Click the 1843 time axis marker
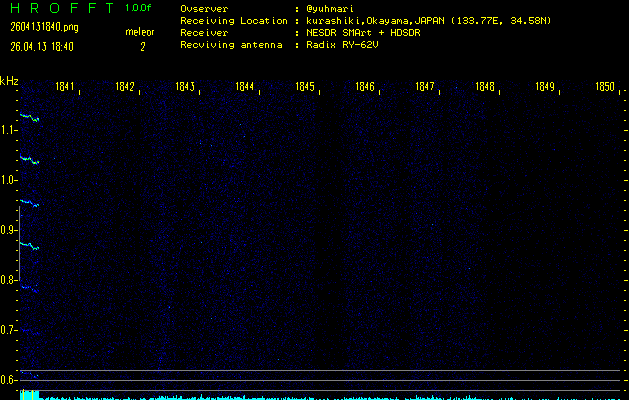 click(x=185, y=87)
